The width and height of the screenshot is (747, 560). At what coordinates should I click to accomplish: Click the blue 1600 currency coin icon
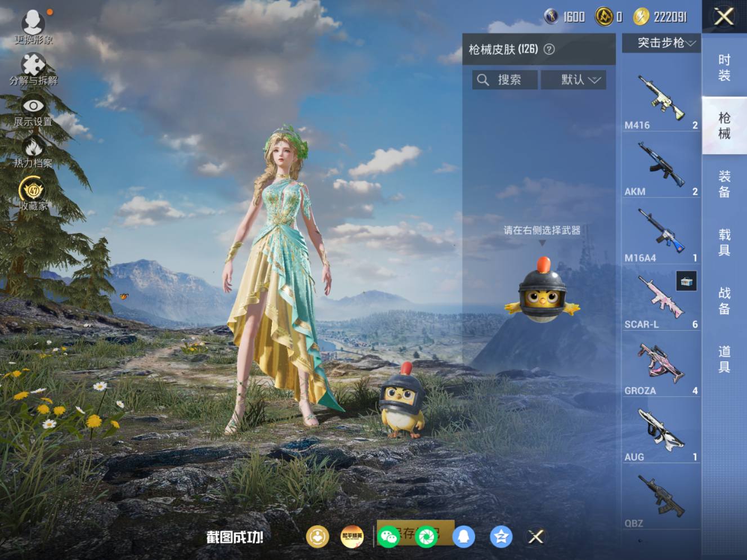[552, 17]
